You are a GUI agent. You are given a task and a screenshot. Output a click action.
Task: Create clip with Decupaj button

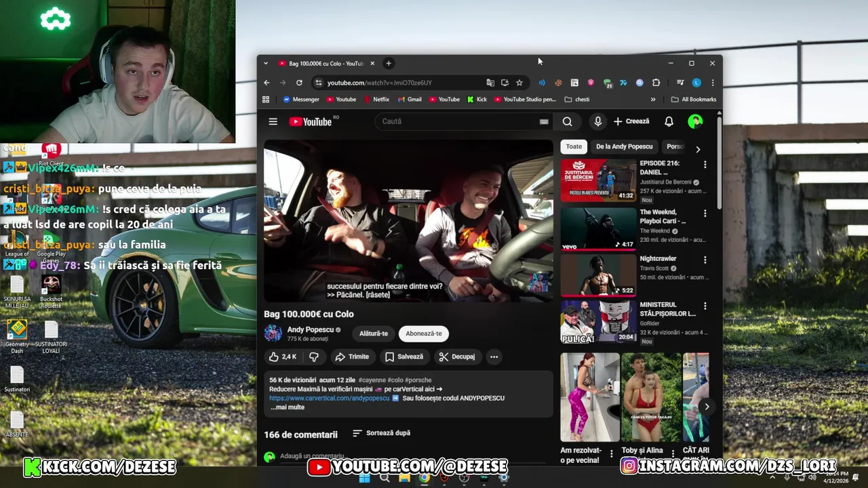456,357
